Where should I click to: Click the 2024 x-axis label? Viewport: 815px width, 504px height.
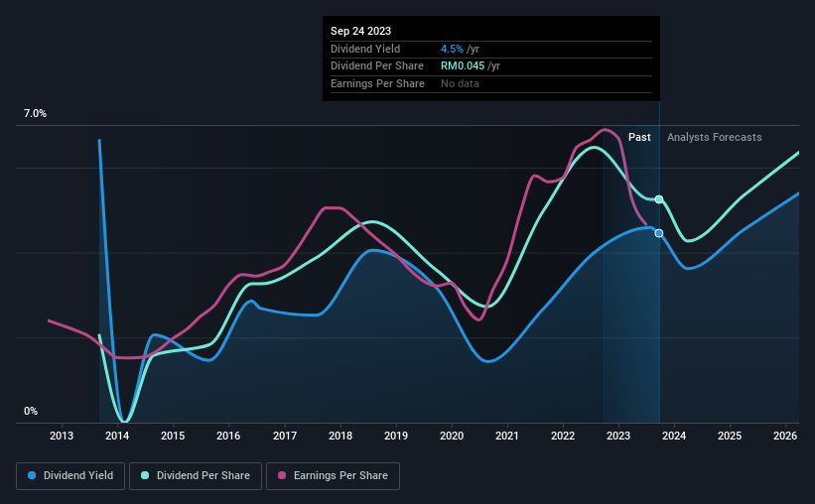[674, 436]
